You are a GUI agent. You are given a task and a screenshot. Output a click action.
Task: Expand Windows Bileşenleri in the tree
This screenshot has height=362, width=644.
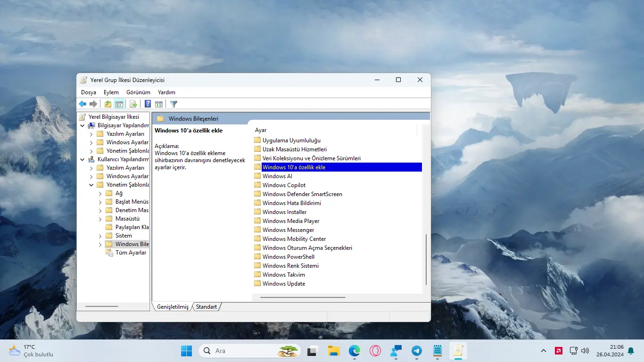coord(100,244)
